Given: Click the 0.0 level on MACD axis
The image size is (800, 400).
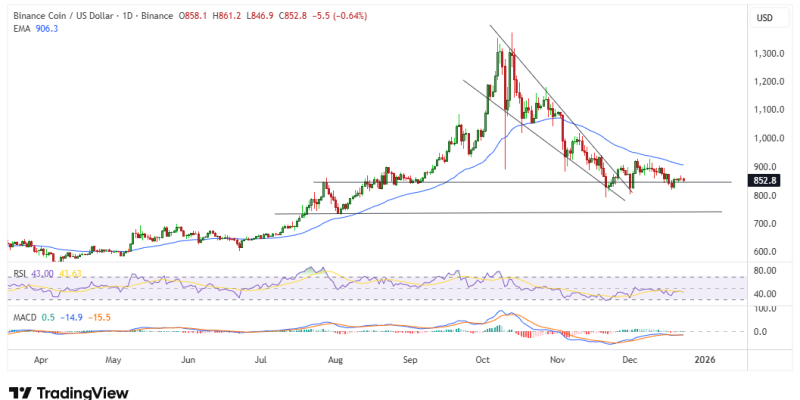Looking at the screenshot, I should click(760, 331).
